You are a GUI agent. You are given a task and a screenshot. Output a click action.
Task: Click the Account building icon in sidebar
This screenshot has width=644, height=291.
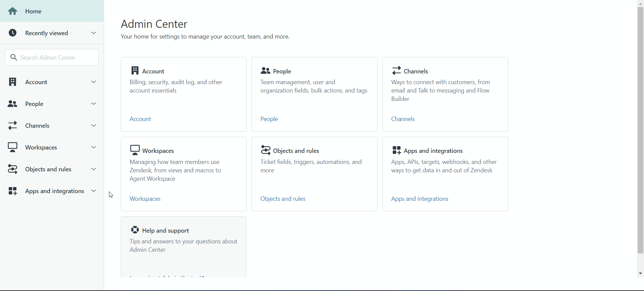[x=12, y=82]
